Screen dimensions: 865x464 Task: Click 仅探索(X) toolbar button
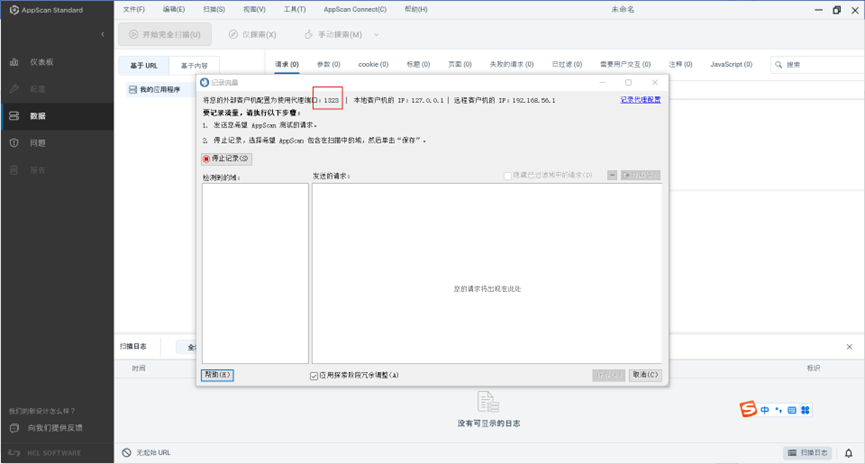[x=253, y=34]
